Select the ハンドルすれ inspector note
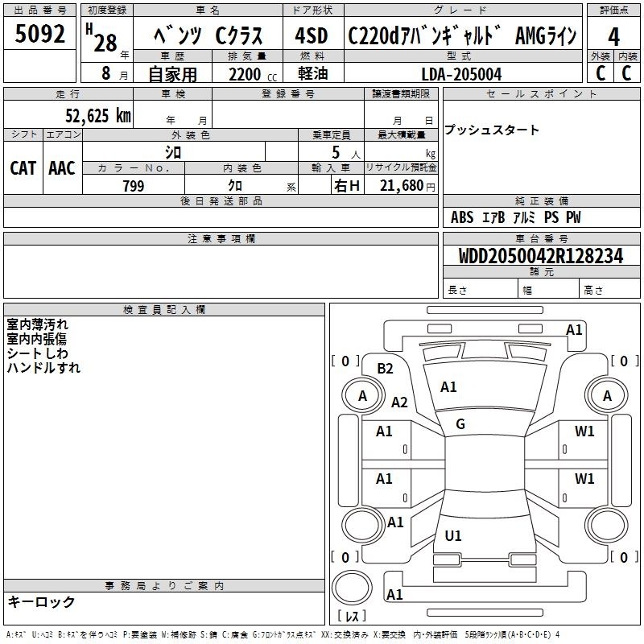Image resolution: width=644 pixels, height=644 pixels. pos(43,368)
